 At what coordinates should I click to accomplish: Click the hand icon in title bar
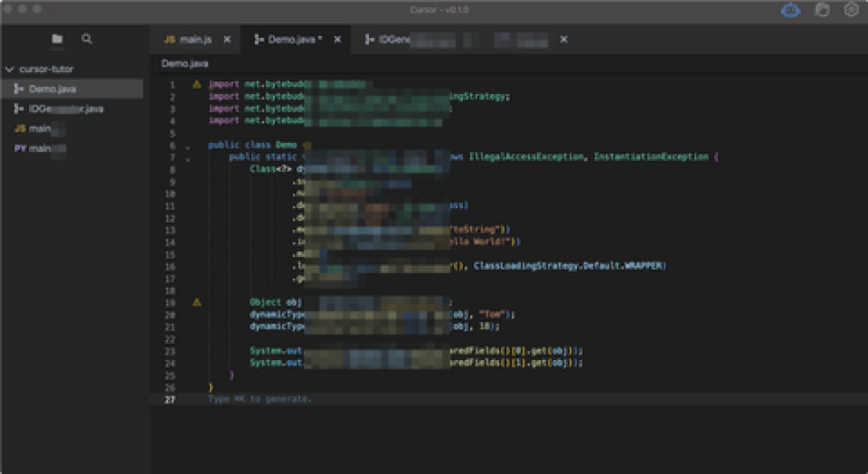pos(823,10)
